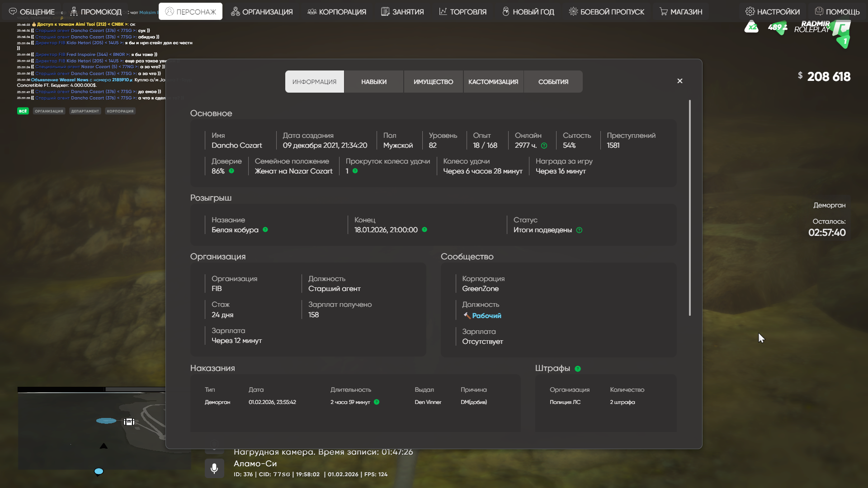
Task: Click the help icon beside Онлайн hours
Action: pos(544,145)
